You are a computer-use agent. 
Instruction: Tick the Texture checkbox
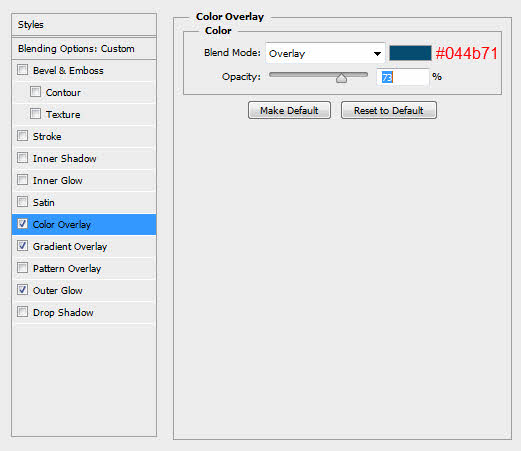click(x=35, y=114)
